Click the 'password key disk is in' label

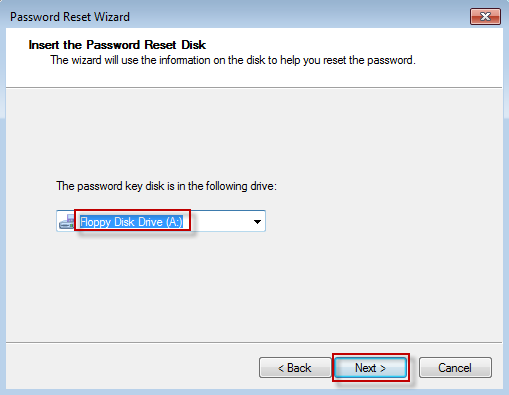[x=166, y=186]
